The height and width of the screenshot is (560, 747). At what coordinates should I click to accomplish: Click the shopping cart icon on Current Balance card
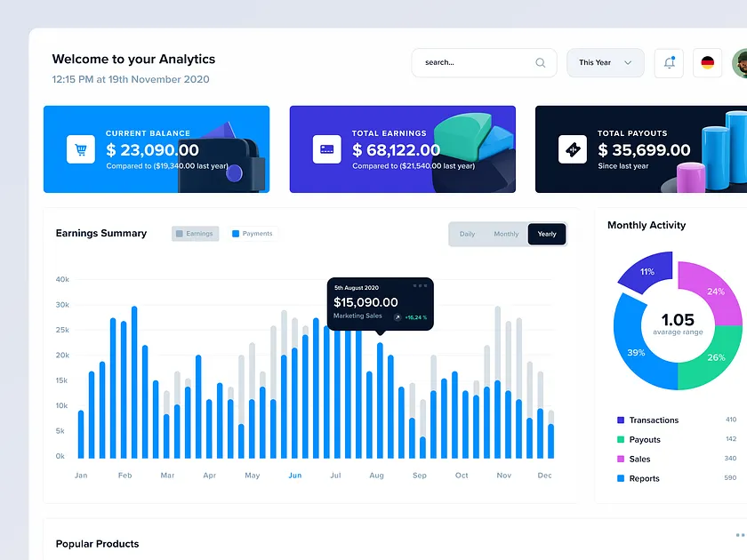pos(80,148)
